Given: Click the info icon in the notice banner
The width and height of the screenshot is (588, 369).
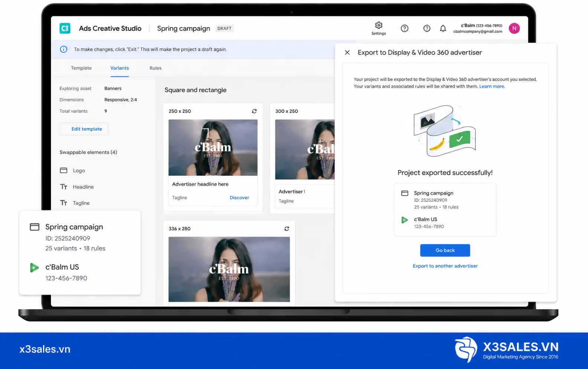Looking at the screenshot, I should (64, 49).
